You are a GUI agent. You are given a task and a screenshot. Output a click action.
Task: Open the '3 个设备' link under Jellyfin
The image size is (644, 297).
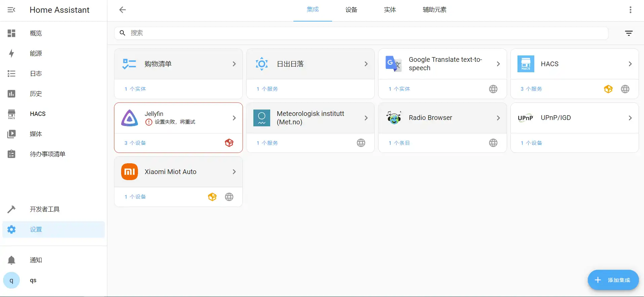pyautogui.click(x=135, y=143)
